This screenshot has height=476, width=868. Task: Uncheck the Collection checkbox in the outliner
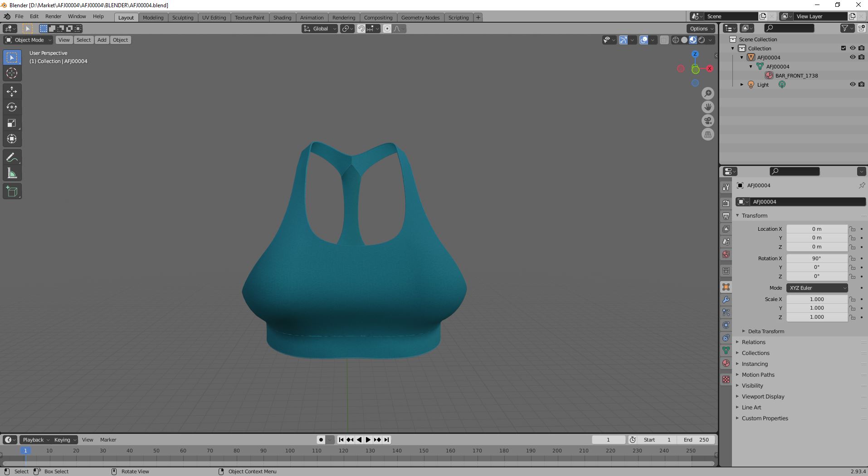coord(843,48)
